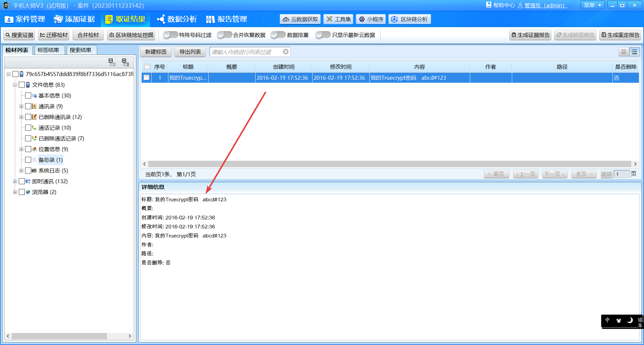
Task: Collapse the root device node
Action: [9, 74]
